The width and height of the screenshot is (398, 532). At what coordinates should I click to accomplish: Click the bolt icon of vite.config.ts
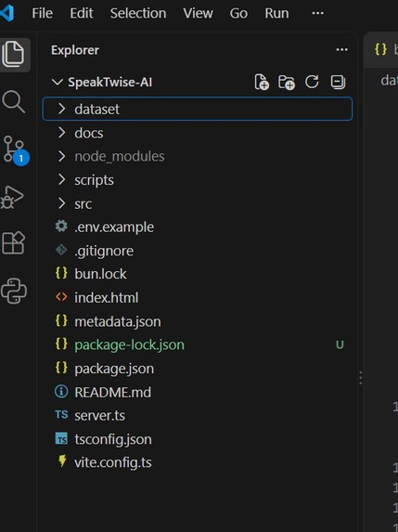point(62,461)
